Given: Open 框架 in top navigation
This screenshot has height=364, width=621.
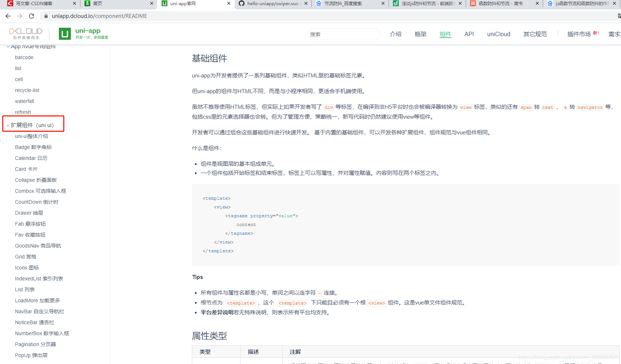Looking at the screenshot, I should pyautogui.click(x=421, y=34).
